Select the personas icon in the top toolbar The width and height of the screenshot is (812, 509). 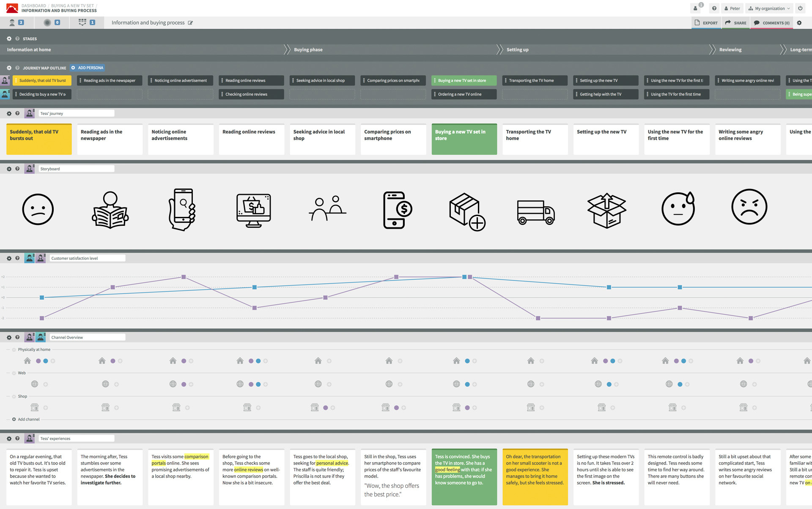12,22
